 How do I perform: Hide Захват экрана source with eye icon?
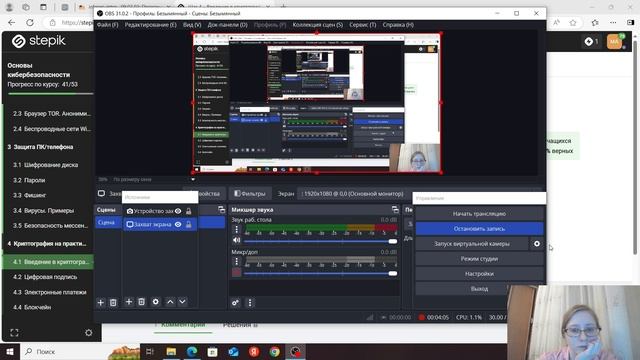coord(178,224)
